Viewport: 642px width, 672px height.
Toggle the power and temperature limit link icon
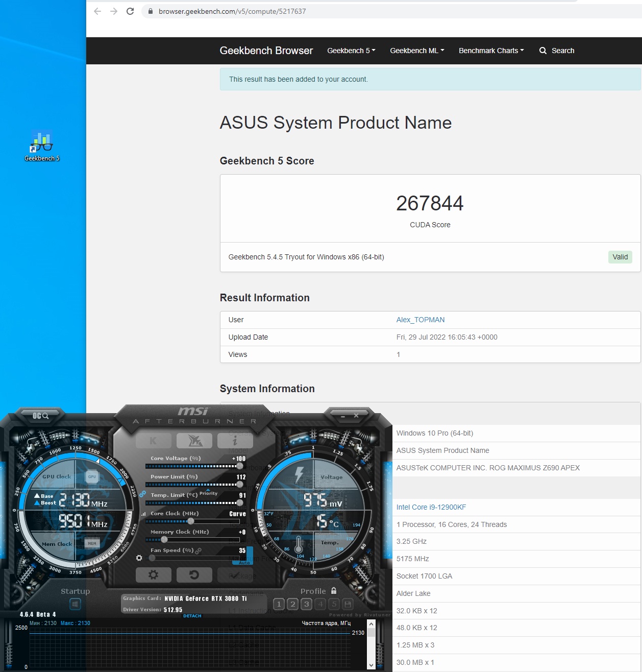point(142,494)
